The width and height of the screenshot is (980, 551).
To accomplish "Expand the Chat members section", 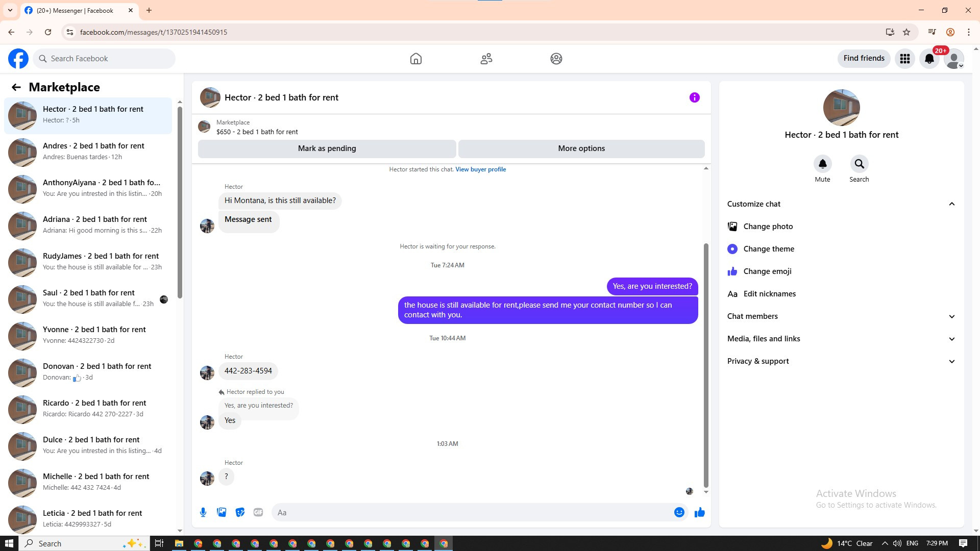I will pos(951,316).
